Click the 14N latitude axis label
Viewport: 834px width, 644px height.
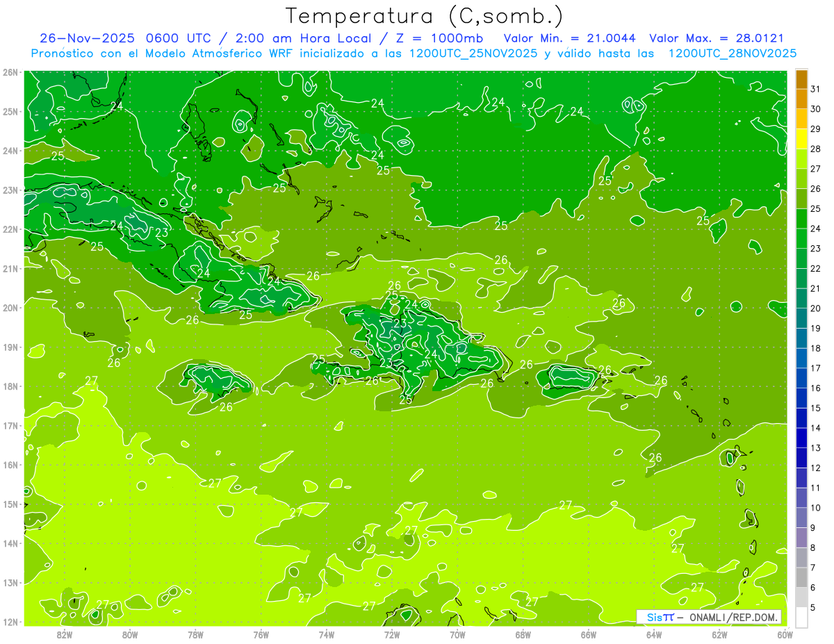coord(11,543)
